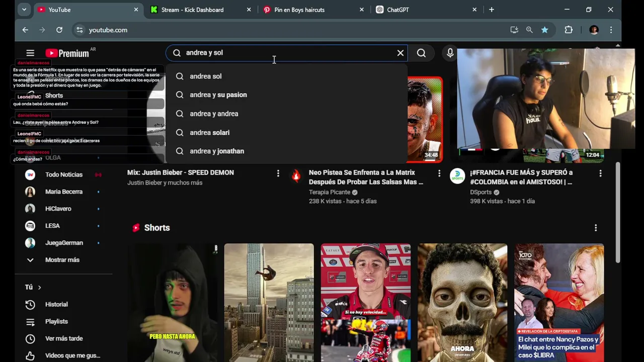
Task: Open video 'Mix: Justin Bieber - SPEED DEMON'
Action: click(x=181, y=172)
